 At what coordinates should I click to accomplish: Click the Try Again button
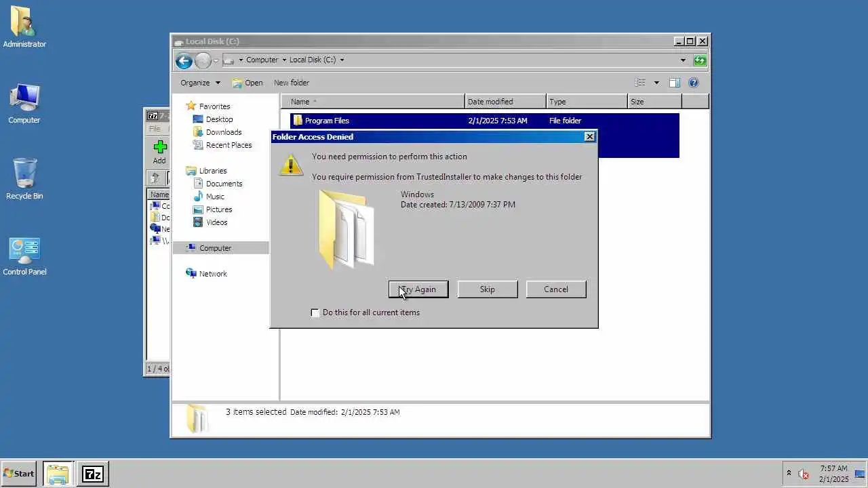418,289
